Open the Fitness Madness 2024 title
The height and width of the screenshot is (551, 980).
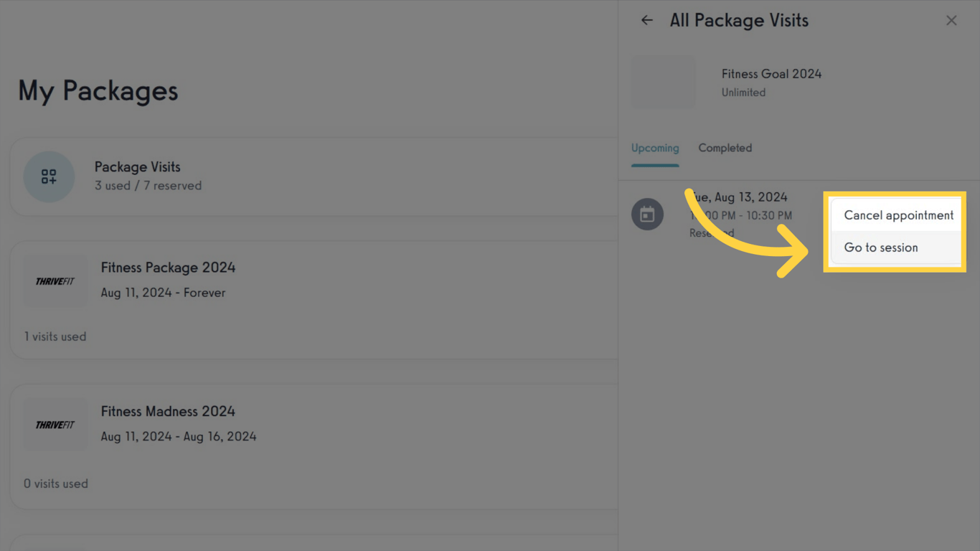click(x=168, y=412)
